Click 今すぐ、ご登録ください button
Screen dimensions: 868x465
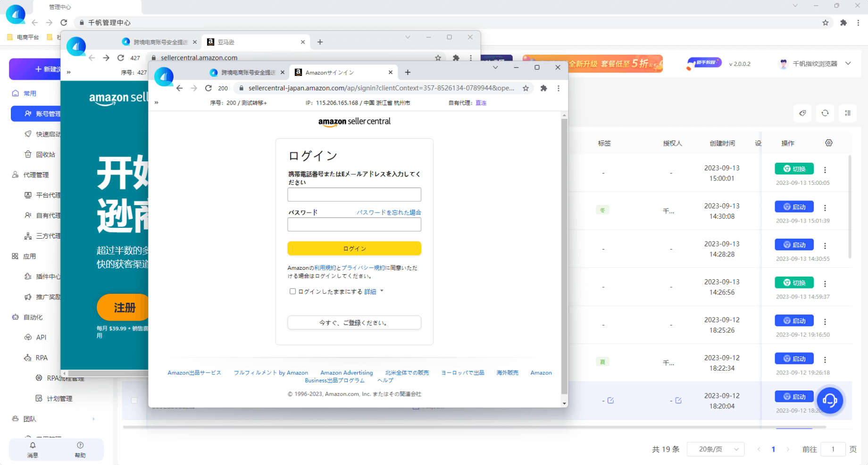click(x=354, y=323)
